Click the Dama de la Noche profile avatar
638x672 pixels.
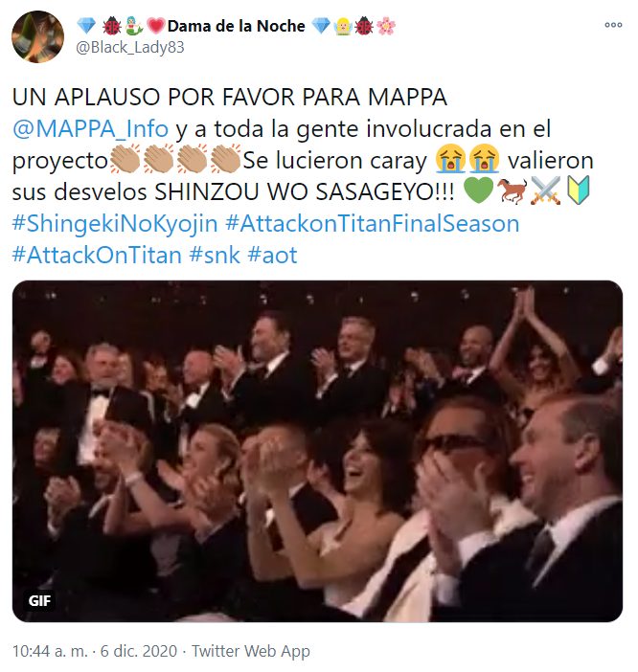37,37
